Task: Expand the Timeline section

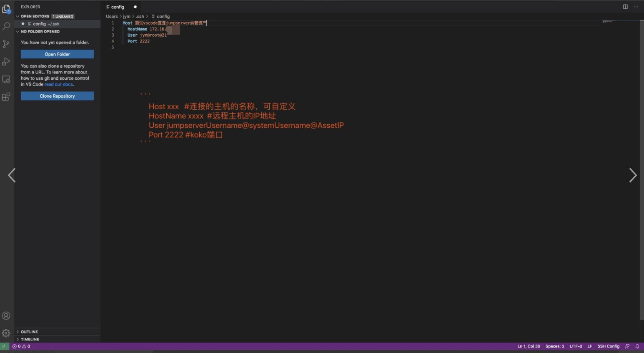Action: (x=29, y=339)
